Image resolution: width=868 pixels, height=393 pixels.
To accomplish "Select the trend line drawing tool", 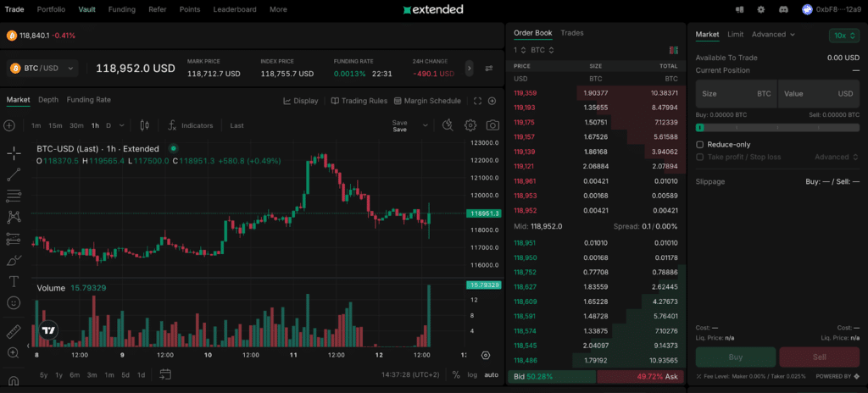I will [14, 175].
